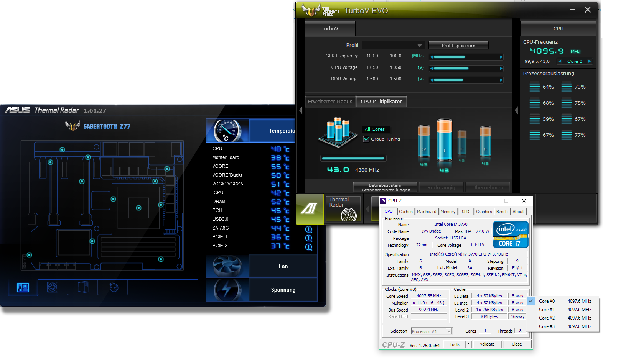Open the PC case view icon in Thermal Radar

[83, 287]
